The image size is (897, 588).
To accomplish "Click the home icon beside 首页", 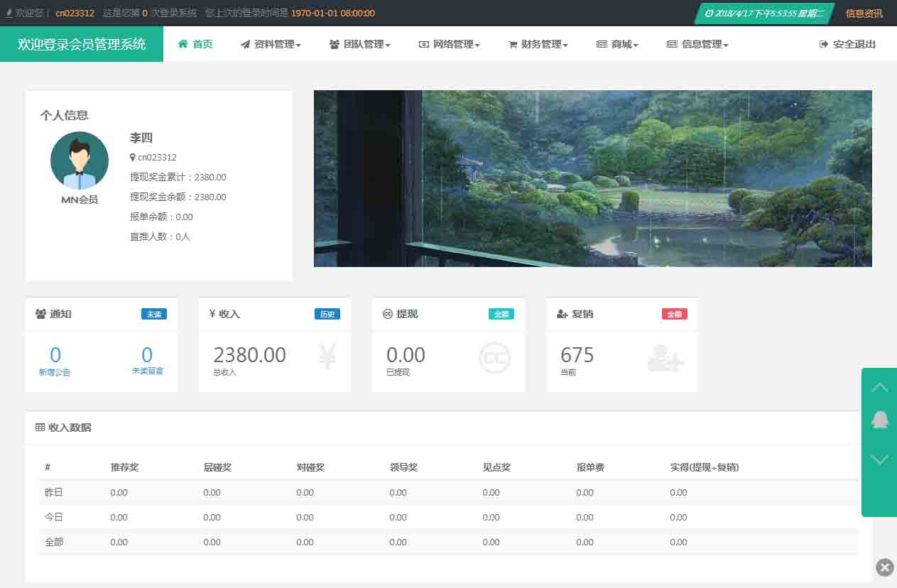I will (183, 44).
